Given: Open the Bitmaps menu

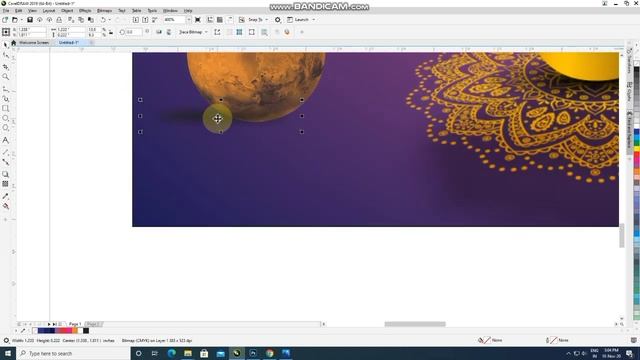Looking at the screenshot, I should tap(104, 11).
